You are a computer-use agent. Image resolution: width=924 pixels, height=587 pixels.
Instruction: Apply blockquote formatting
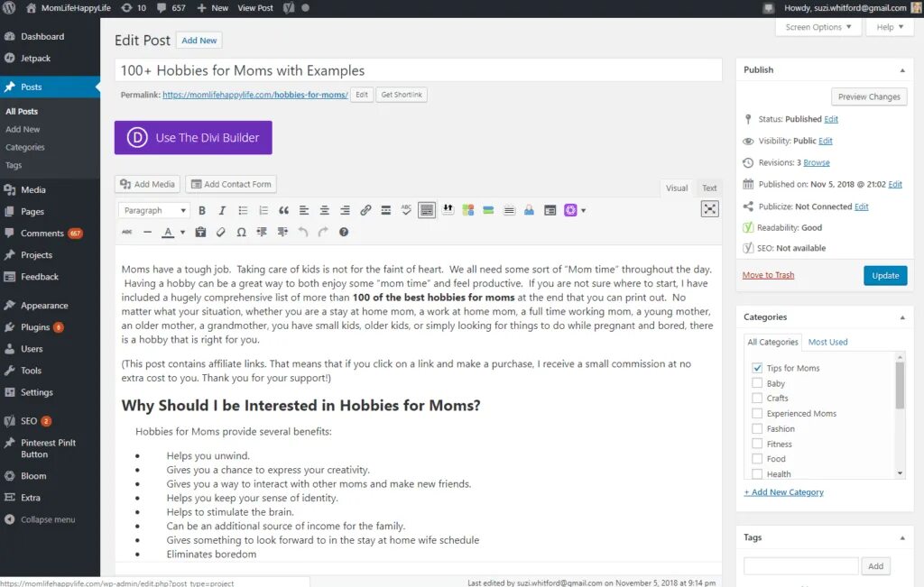283,210
